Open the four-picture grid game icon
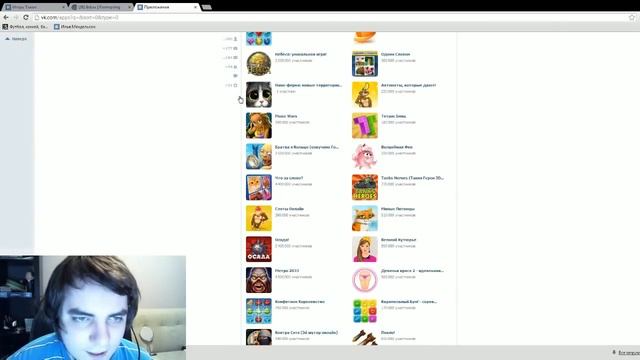The height and width of the screenshot is (360, 640). coord(365,64)
